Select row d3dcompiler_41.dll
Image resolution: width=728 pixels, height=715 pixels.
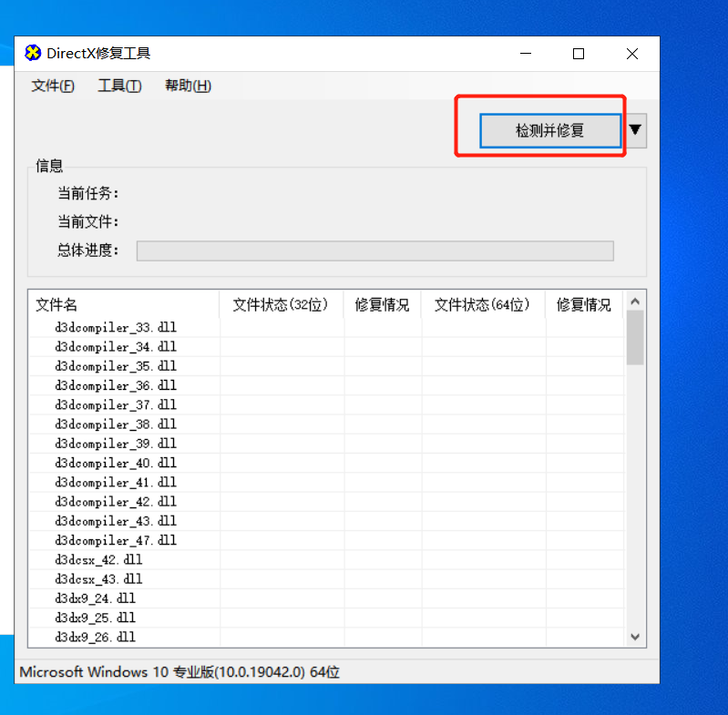click(x=327, y=483)
